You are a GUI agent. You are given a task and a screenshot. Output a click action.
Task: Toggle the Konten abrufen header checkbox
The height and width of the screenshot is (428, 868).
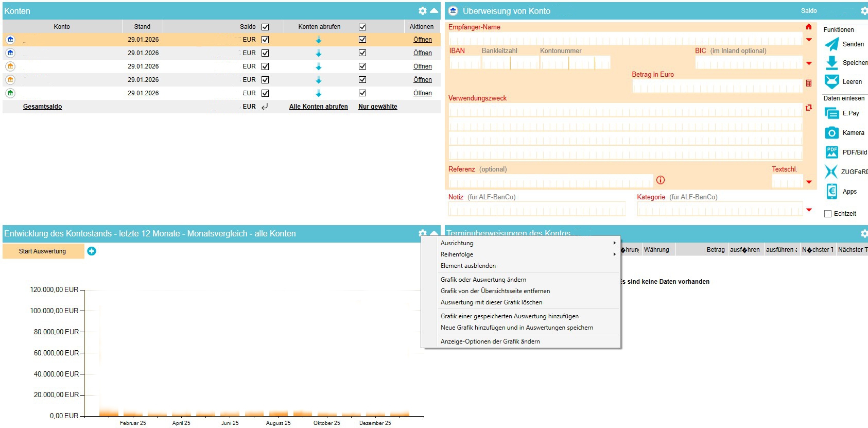[x=362, y=27]
